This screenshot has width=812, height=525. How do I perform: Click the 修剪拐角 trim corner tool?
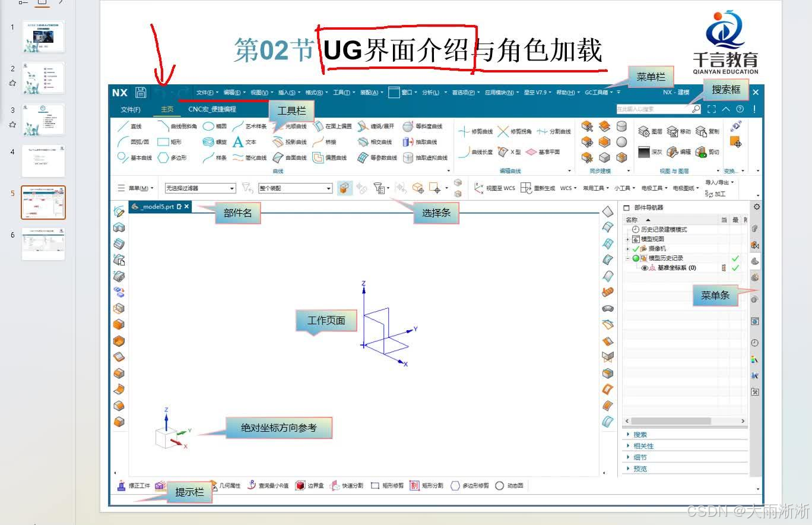(x=515, y=131)
